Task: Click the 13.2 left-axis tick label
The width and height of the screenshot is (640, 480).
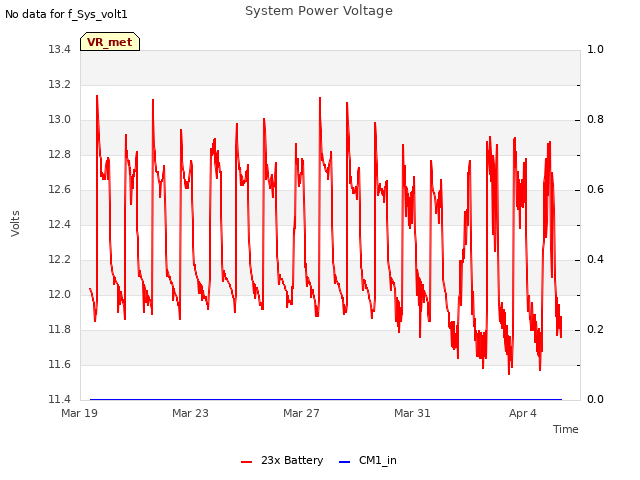Action: (x=60, y=84)
